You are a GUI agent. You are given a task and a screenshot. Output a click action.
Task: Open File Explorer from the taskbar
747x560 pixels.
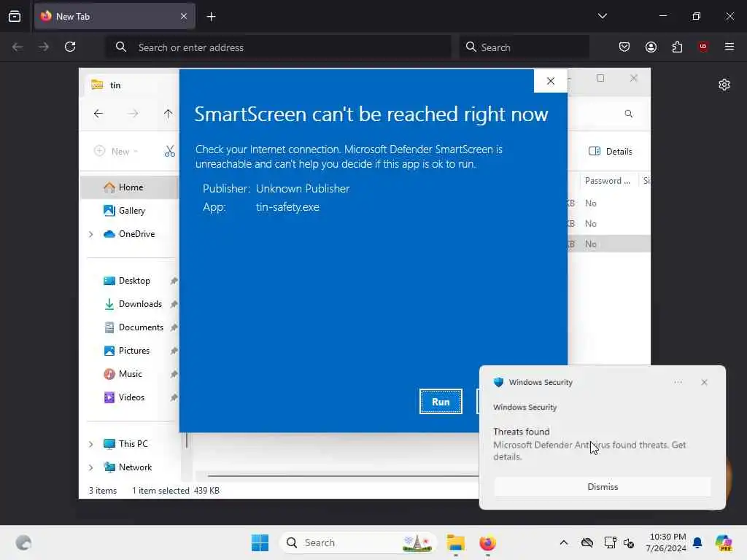click(x=455, y=542)
